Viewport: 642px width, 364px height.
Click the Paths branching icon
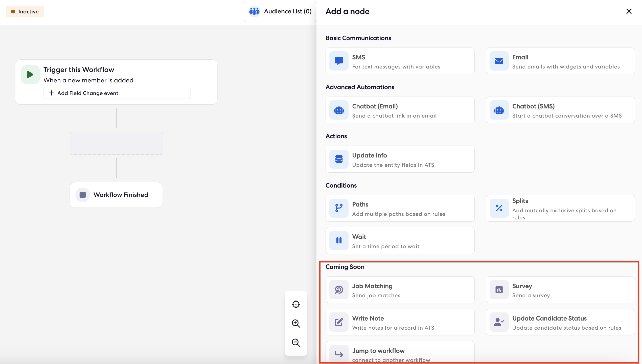point(339,208)
